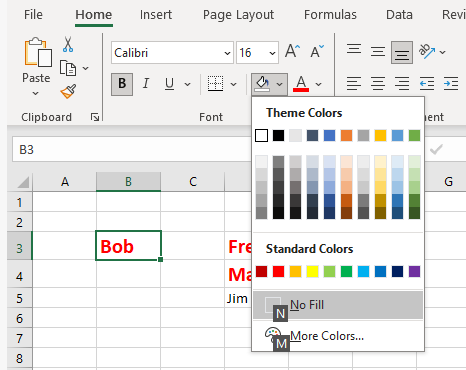The height and width of the screenshot is (370, 466).
Task: Open the File tab
Action: [33, 15]
